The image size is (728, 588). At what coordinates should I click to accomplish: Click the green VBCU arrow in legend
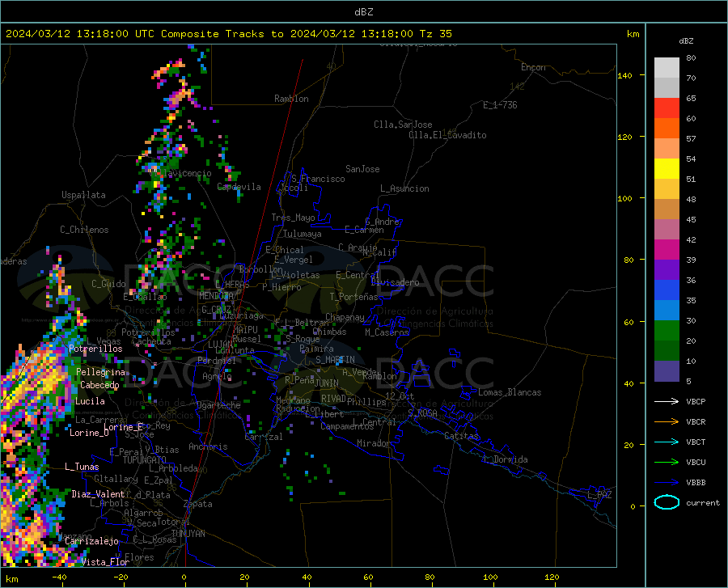click(667, 463)
